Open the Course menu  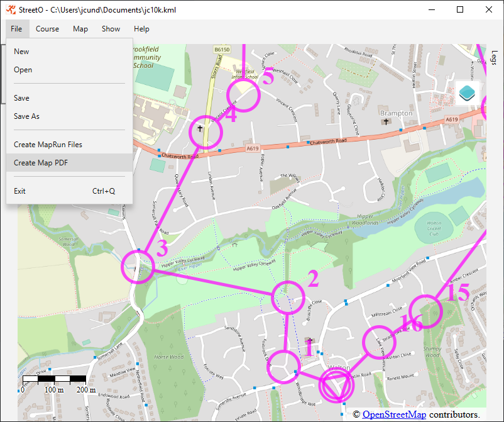(47, 29)
